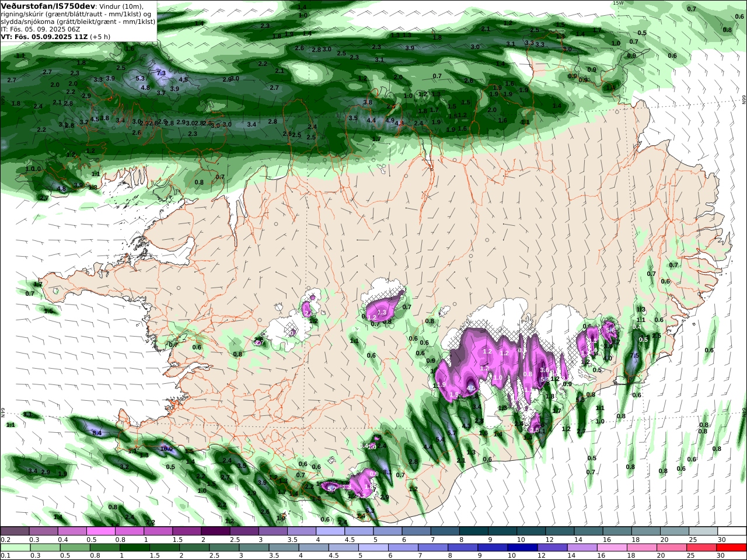Click the IT: Fös. 05. 09. 2025 06Z line
Screen dimensions: 747x560
tap(41, 29)
